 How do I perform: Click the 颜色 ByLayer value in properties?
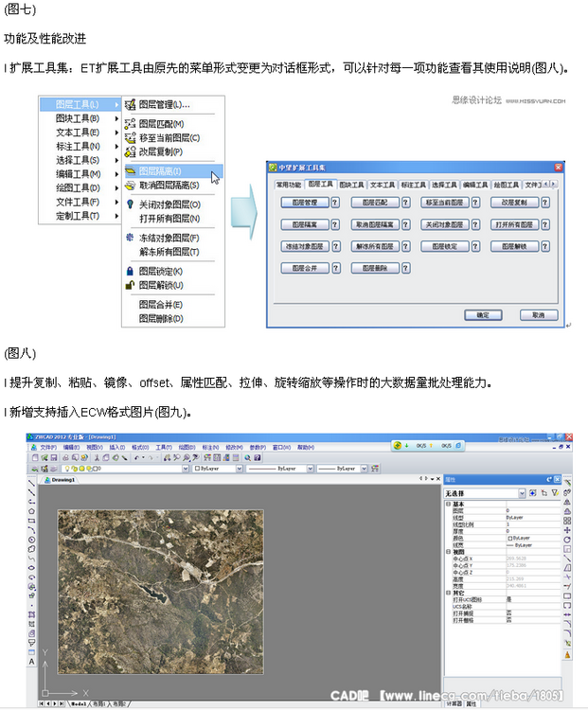(x=533, y=539)
